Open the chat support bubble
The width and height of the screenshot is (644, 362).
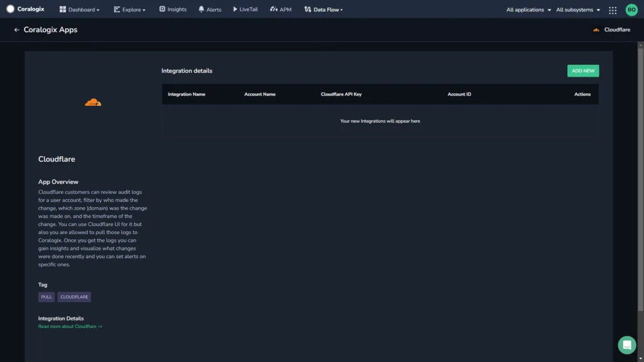tap(627, 345)
